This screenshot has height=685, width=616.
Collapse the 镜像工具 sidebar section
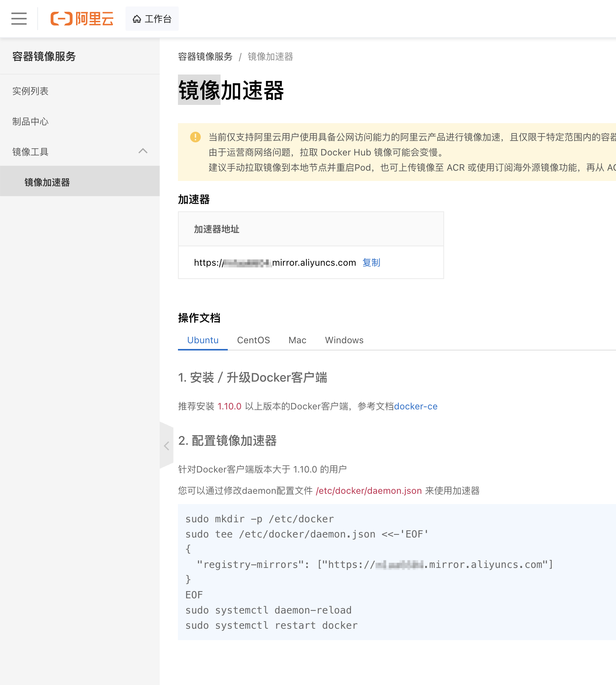coord(143,151)
